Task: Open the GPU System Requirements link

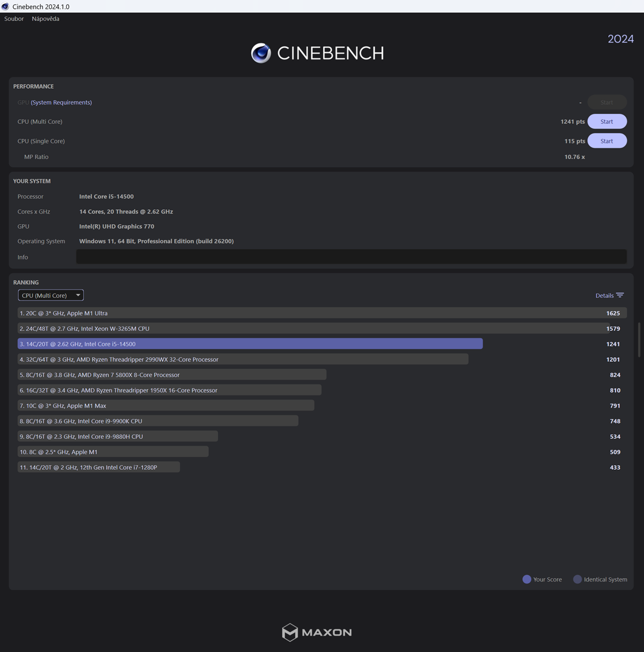Action: 61,102
